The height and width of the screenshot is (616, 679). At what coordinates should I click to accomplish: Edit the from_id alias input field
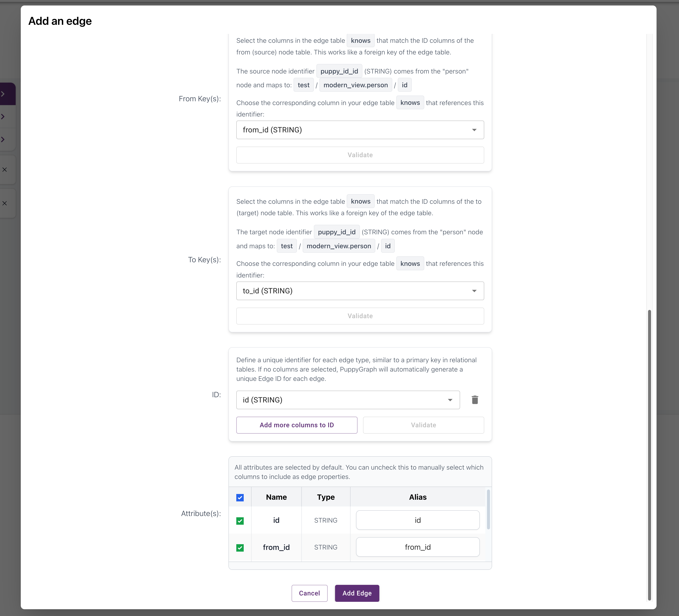pyautogui.click(x=418, y=547)
